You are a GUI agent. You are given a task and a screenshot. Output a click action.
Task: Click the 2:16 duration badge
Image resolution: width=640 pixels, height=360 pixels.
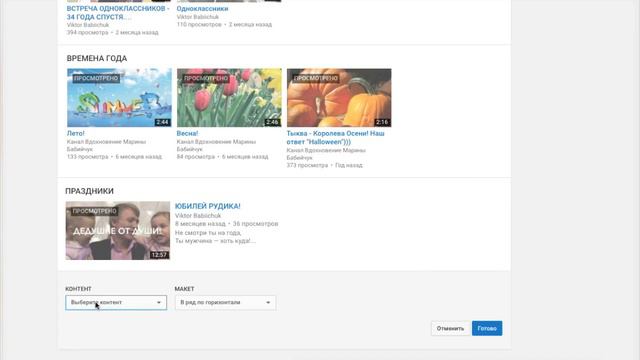(382, 122)
